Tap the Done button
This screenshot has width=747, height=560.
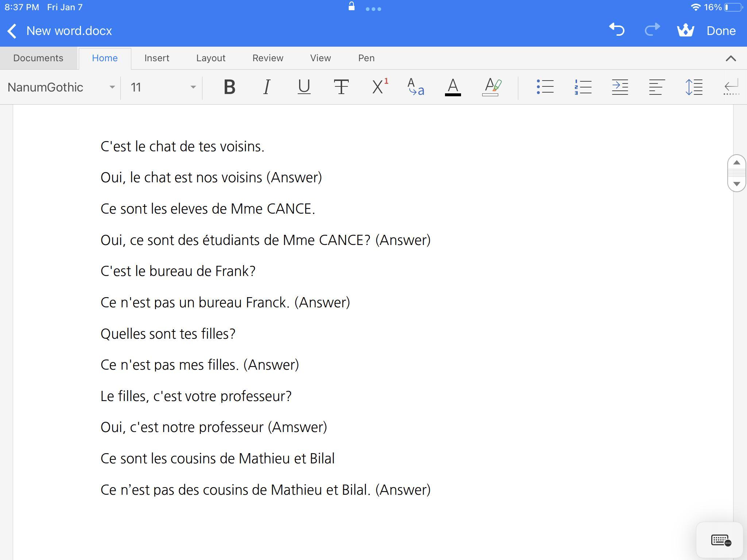point(721,31)
